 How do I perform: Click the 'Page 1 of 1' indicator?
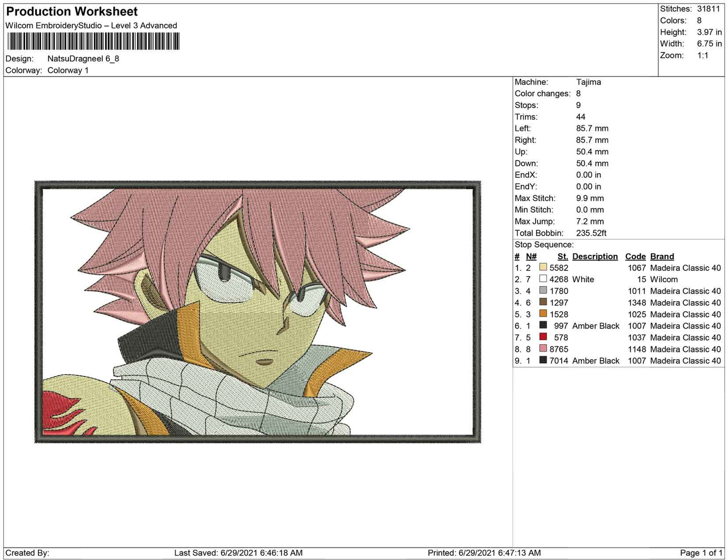(701, 553)
